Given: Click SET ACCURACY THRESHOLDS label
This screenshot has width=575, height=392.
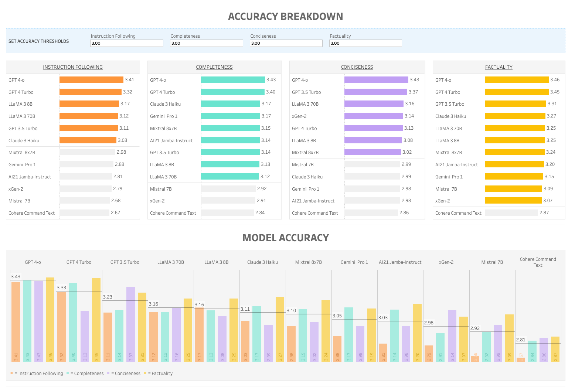Looking at the screenshot, I should point(39,41).
